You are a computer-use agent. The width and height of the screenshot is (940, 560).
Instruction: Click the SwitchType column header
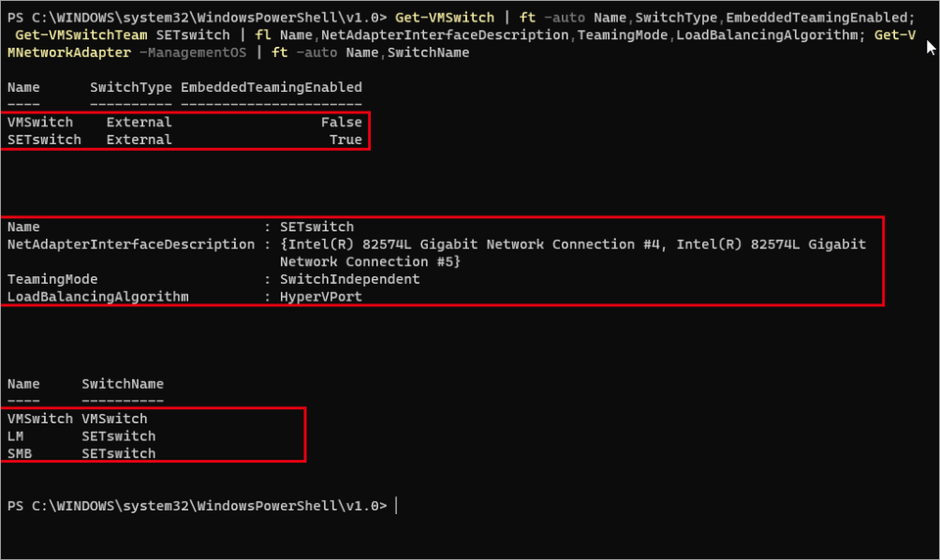coord(130,87)
